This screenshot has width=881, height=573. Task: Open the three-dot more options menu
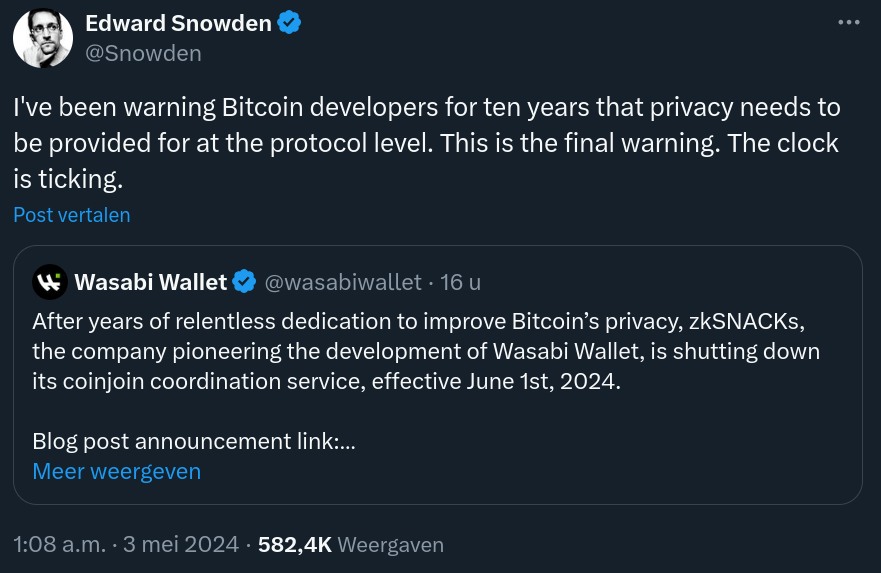(848, 22)
